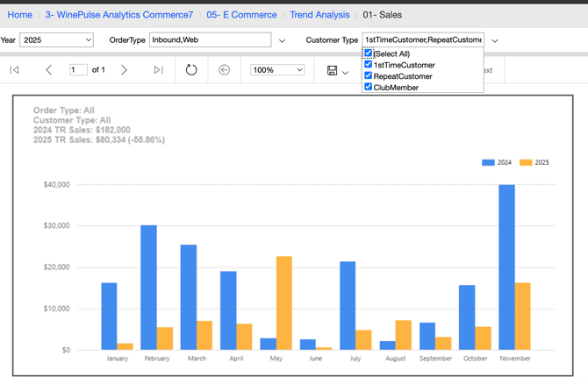
Task: Click the current page number field
Action: 78,70
